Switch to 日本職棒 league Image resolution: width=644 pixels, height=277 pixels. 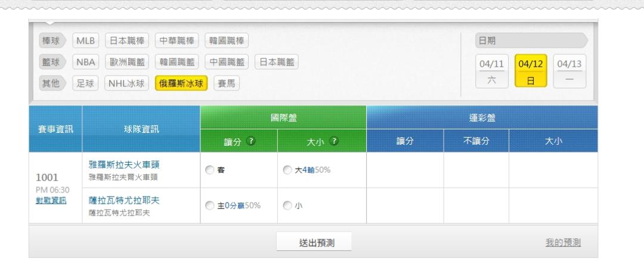click(x=126, y=42)
